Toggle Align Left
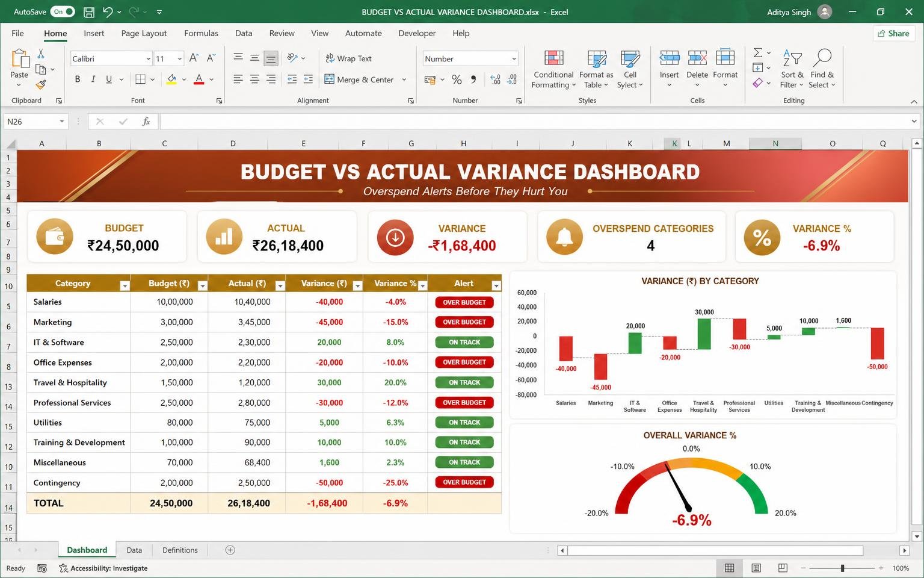 [x=238, y=79]
